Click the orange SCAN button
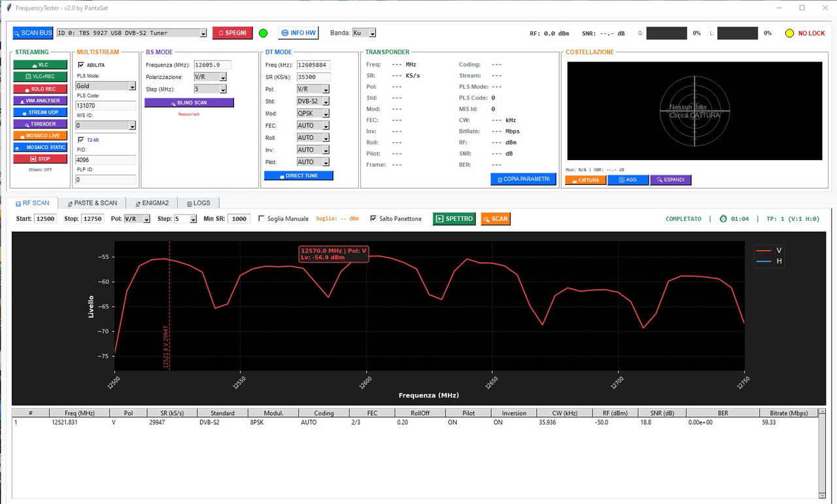 496,219
